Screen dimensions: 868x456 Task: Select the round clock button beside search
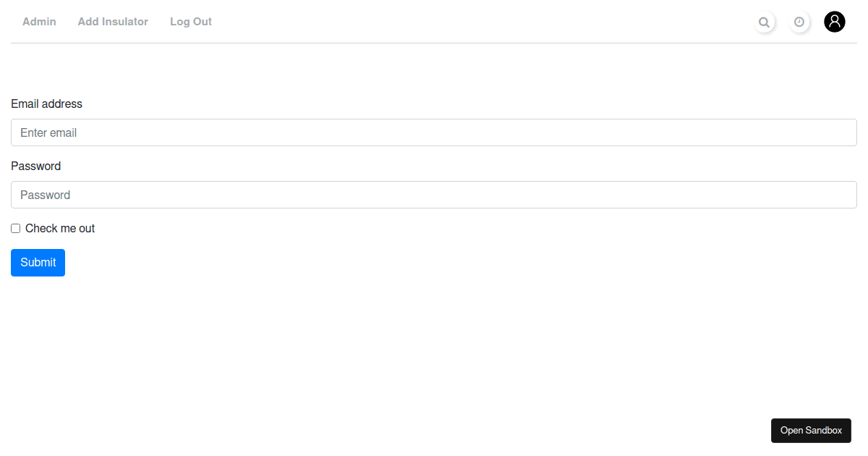click(x=799, y=22)
